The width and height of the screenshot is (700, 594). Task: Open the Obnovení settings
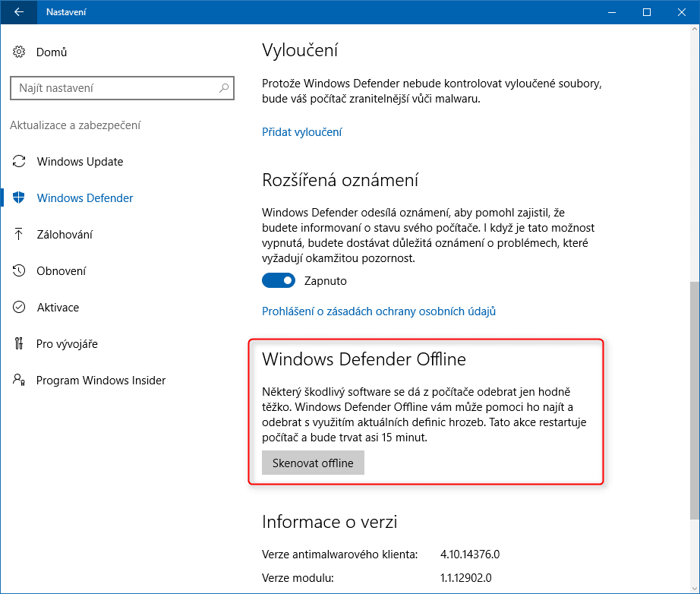coord(61,271)
